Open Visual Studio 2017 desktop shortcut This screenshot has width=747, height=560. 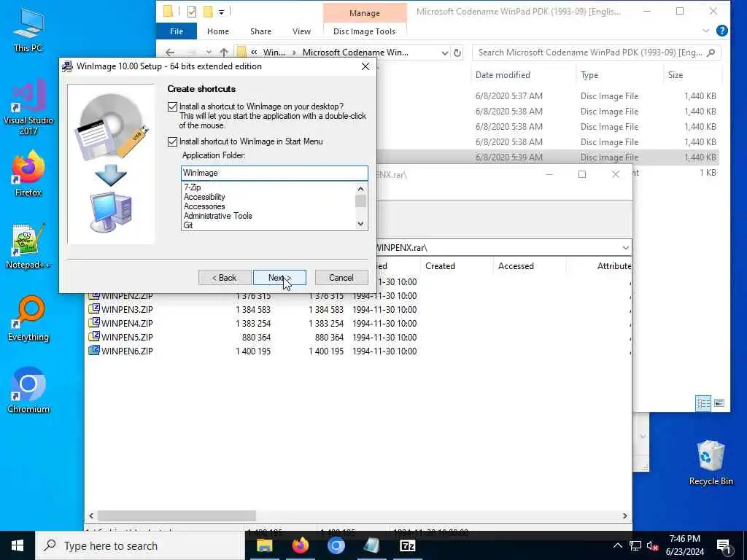tap(28, 108)
